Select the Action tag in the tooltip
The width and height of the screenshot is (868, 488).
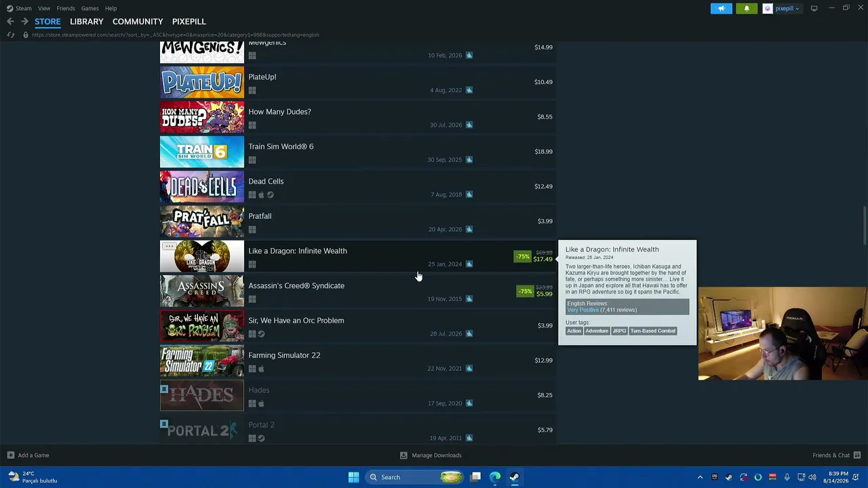574,331
